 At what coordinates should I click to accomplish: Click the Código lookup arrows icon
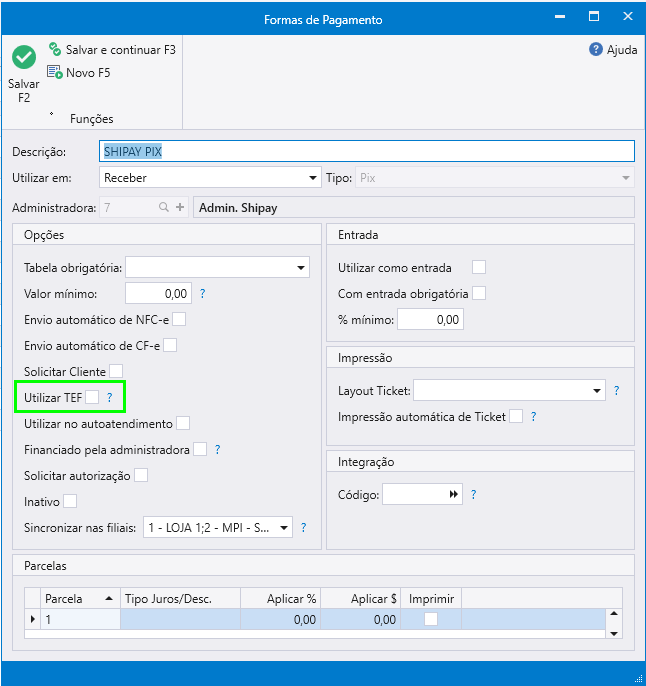pos(454,494)
